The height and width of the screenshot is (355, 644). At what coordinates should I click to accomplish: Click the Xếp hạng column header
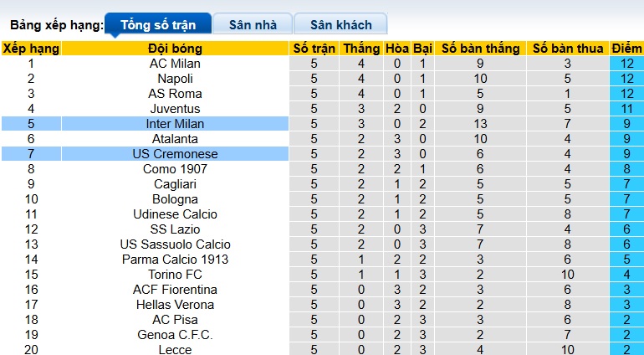click(x=31, y=49)
